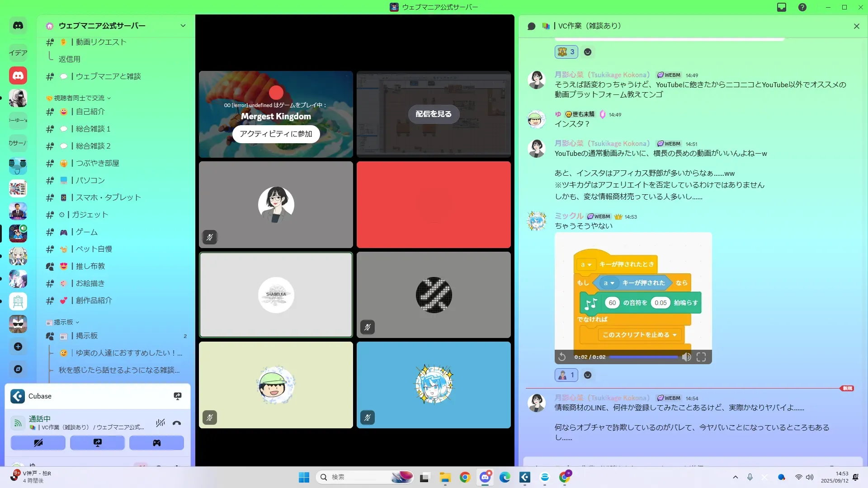Disconnect from the voice call

pos(177,423)
